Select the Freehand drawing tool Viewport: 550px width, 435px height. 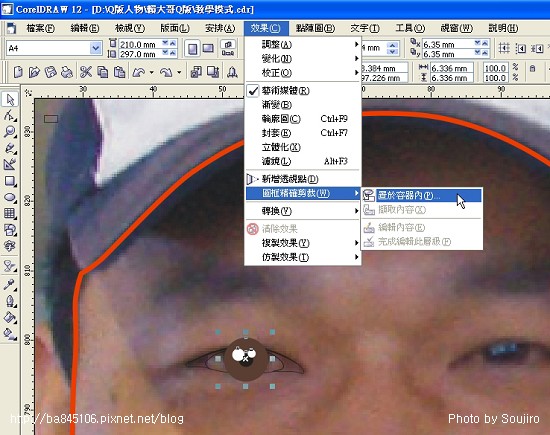(x=10, y=148)
